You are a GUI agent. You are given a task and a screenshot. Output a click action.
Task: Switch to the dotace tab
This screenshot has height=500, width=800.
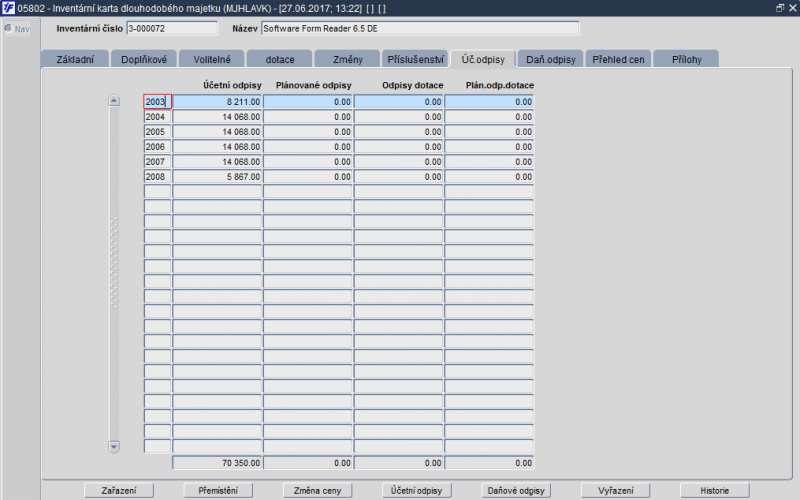[280, 59]
